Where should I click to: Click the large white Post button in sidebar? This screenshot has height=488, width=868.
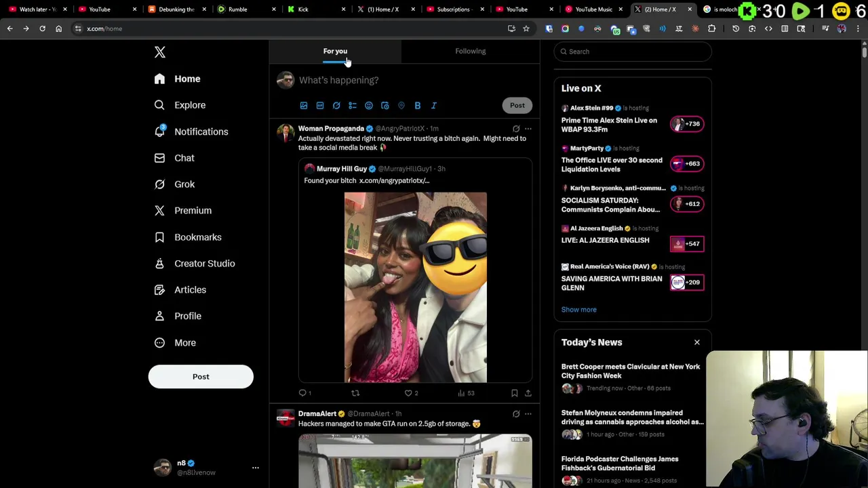201,377
